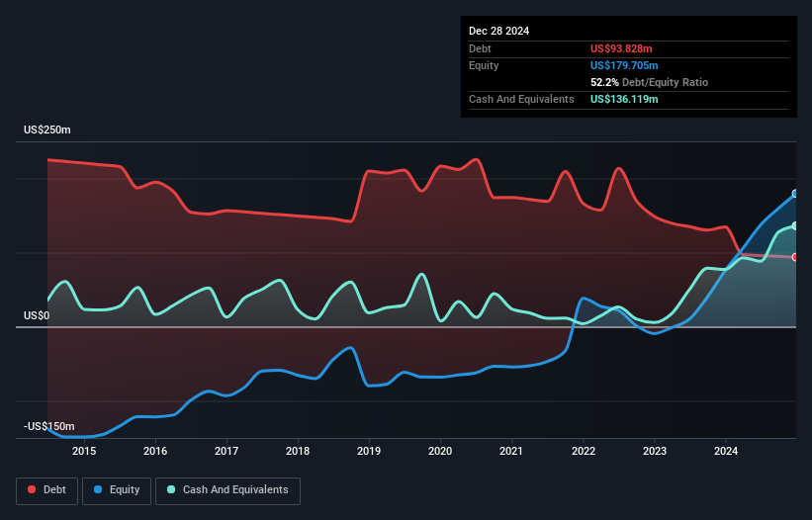Click the Equity label in tooltip
Image resolution: width=812 pixels, height=520 pixels.
point(484,65)
